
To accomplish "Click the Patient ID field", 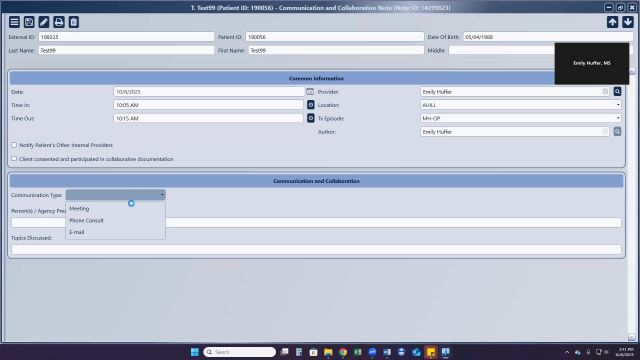I will [x=335, y=37].
